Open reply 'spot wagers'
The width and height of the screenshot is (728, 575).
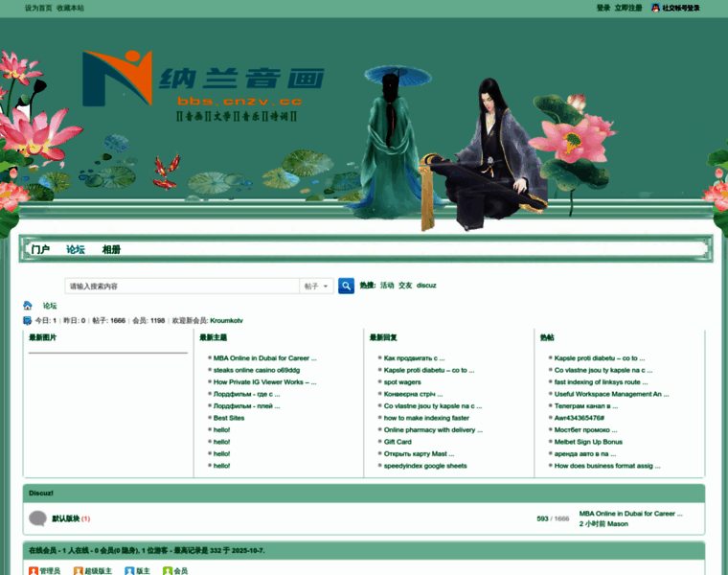[402, 382]
